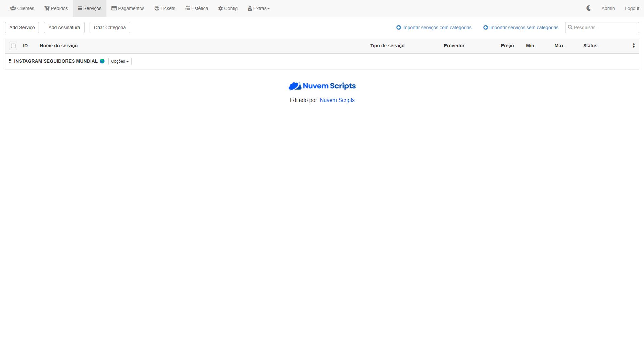Click the vertical dots table options icon
This screenshot has height=362, width=644.
(x=633, y=46)
